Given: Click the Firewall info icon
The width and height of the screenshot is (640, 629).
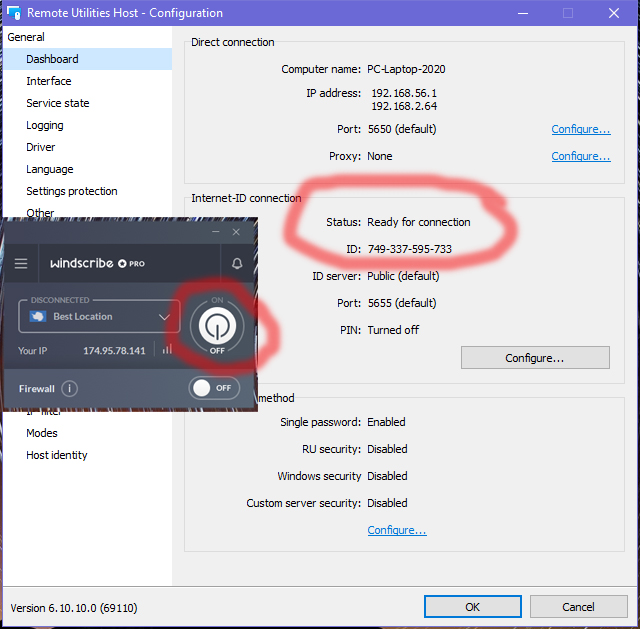Looking at the screenshot, I should pos(70,388).
